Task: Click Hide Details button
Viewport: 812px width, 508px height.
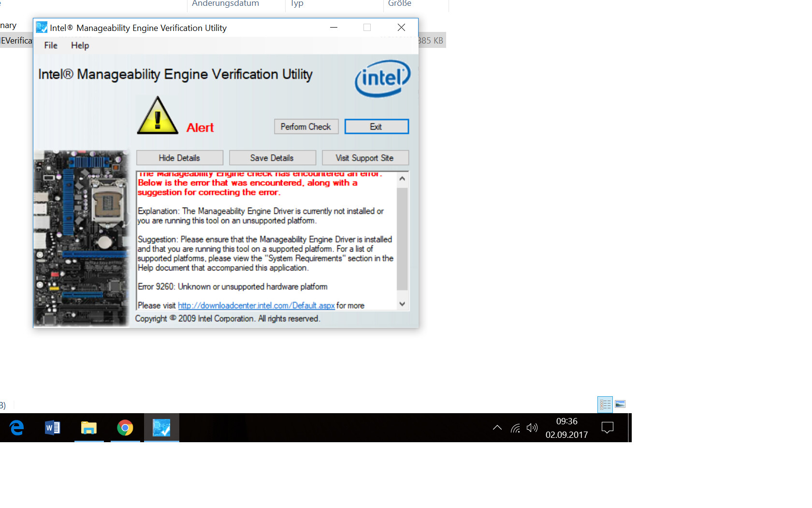Action: pyautogui.click(x=179, y=158)
